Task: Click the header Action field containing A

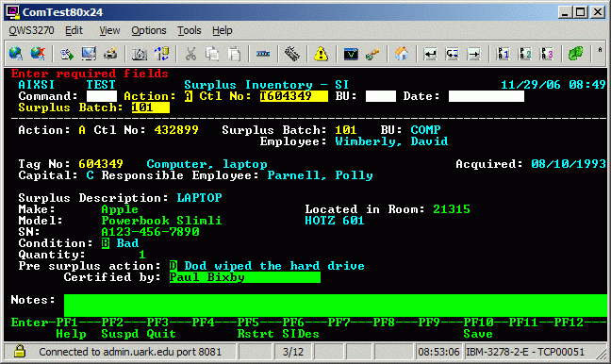Action: point(189,96)
